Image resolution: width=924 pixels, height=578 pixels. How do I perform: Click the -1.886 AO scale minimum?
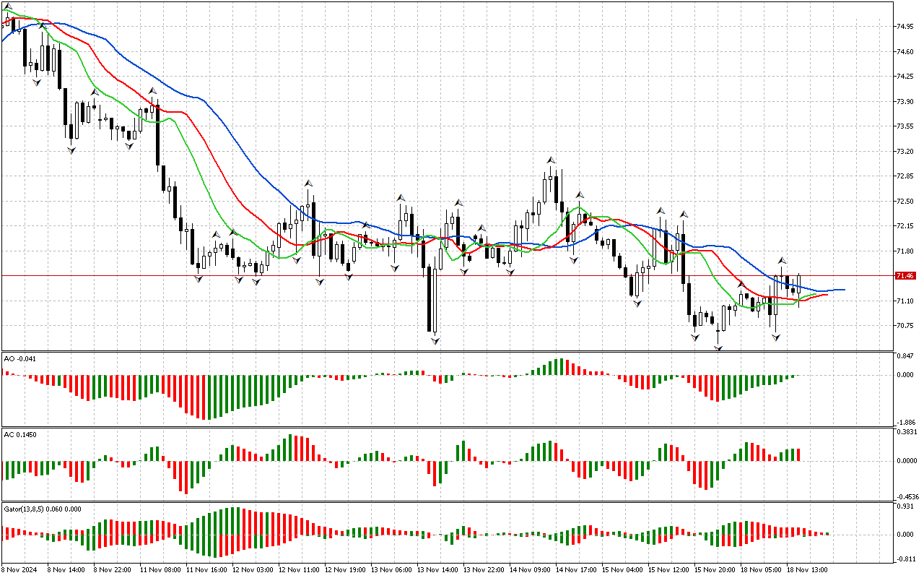(x=905, y=422)
